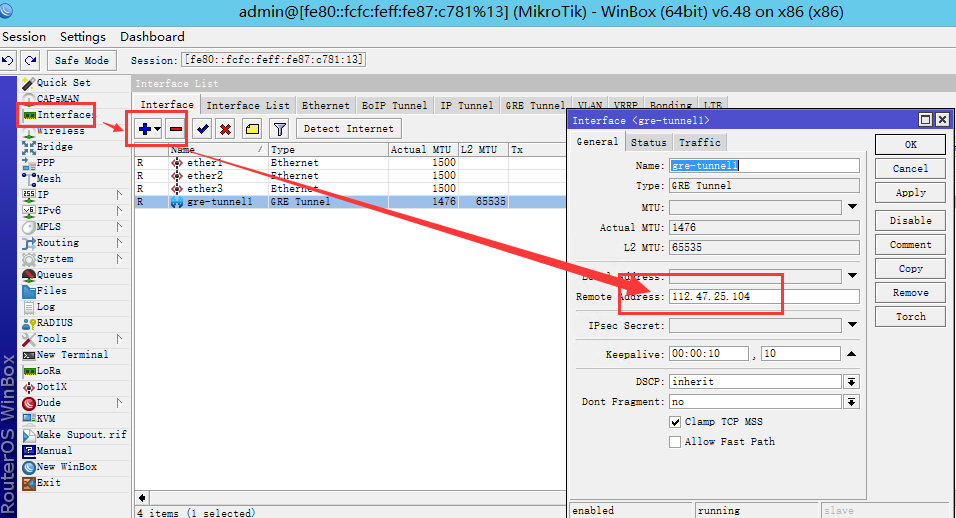This screenshot has width=956, height=518.
Task: Toggle Clamp TCP MSS checkbox
Action: (675, 422)
